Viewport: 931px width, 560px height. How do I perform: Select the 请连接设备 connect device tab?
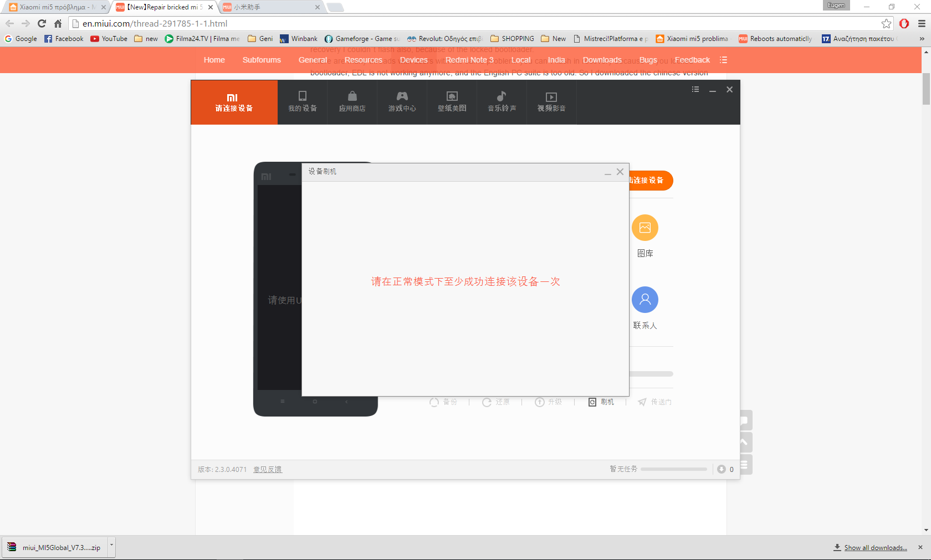[234, 102]
